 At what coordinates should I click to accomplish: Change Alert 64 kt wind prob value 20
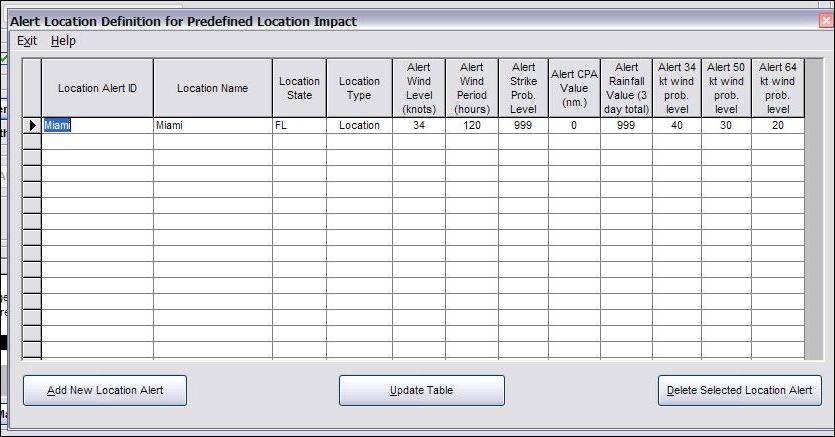coord(777,126)
